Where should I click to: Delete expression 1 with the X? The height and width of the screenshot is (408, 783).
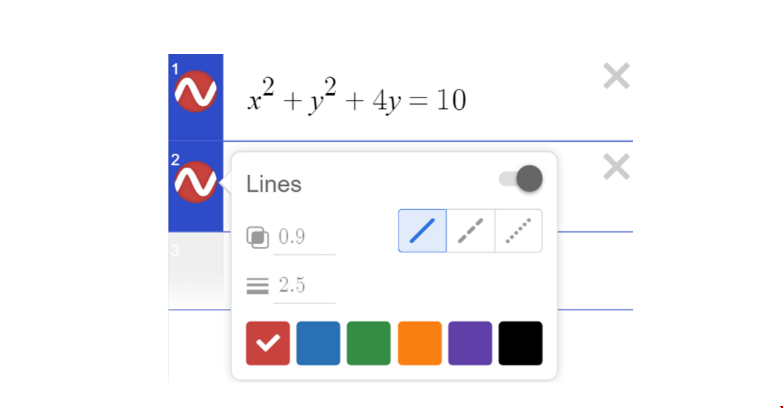pos(616,76)
